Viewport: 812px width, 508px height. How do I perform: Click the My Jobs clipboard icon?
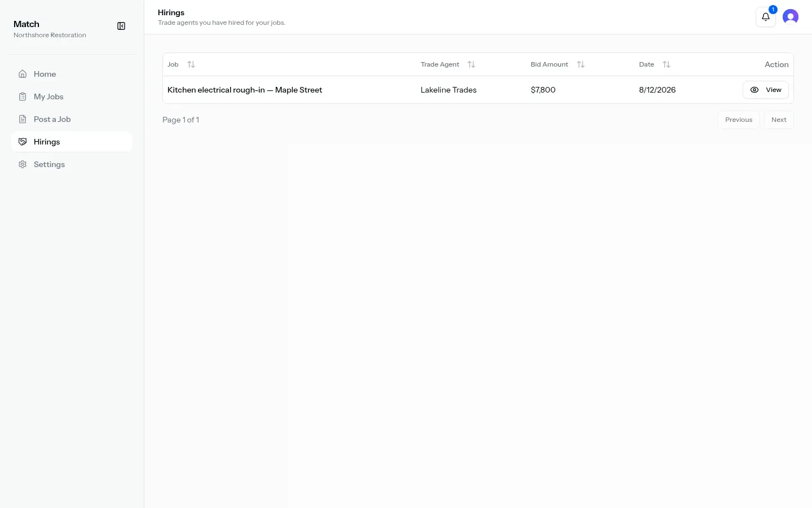(23, 97)
